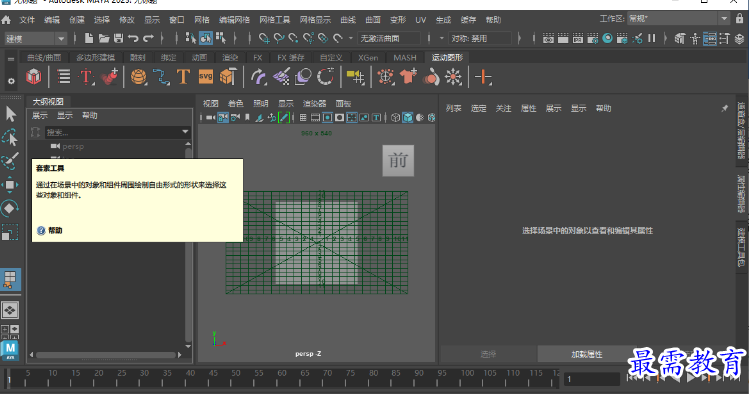This screenshot has height=394, width=752.
Task: Open 大纲视图 outliner tab
Action: [48, 102]
